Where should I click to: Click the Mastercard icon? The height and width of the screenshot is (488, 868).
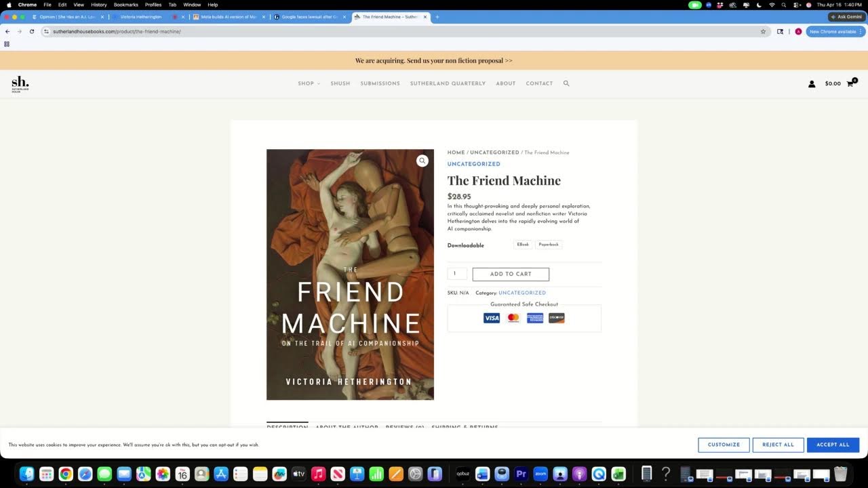coord(513,318)
